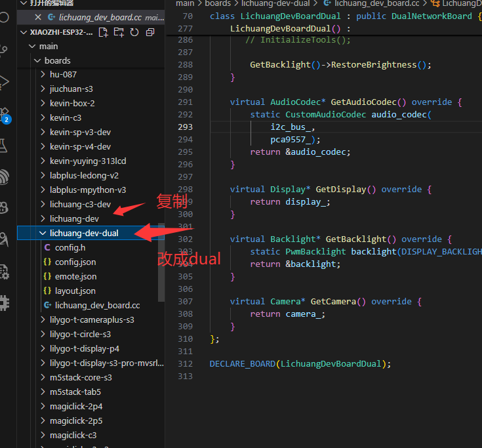Click line number 312 in the gutter
Viewport: 482px width, 448px height.
[x=186, y=363]
